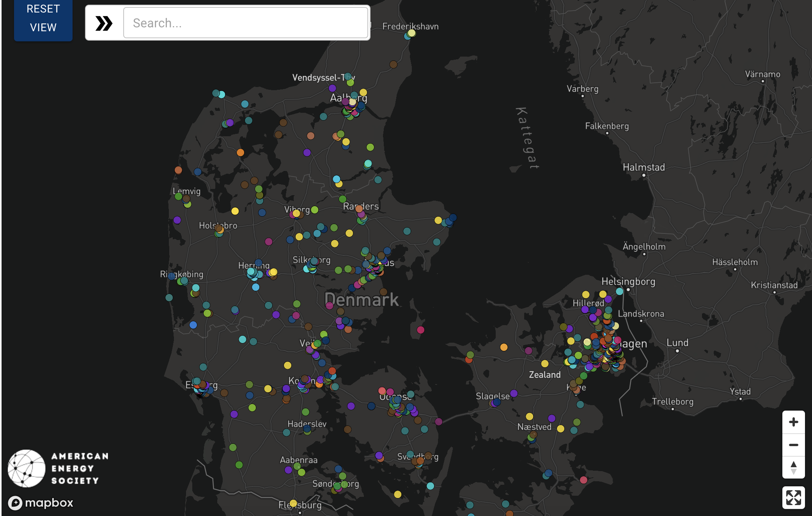Image resolution: width=812 pixels, height=516 pixels.
Task: Expand sidebar with double chevron arrow
Action: [x=104, y=23]
